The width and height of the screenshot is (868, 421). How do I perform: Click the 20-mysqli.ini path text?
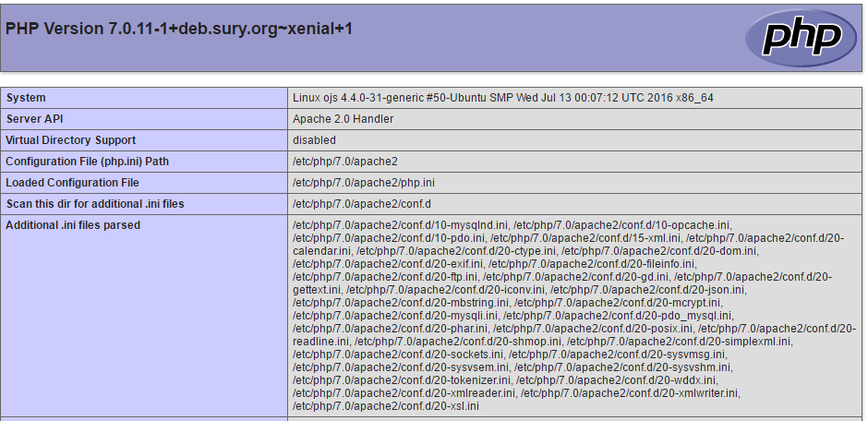pyautogui.click(x=394, y=316)
